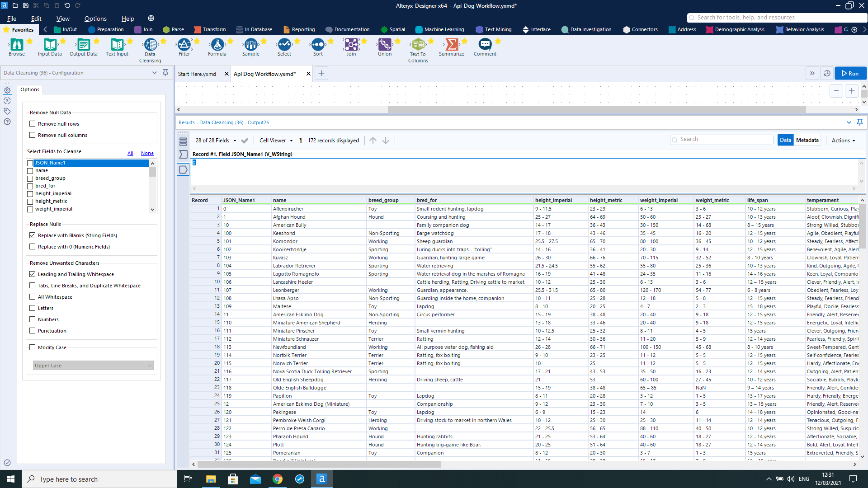Viewport: 868px width, 488px height.
Task: Expand the 28 of 28 Fields dropdown
Action: [x=216, y=141]
